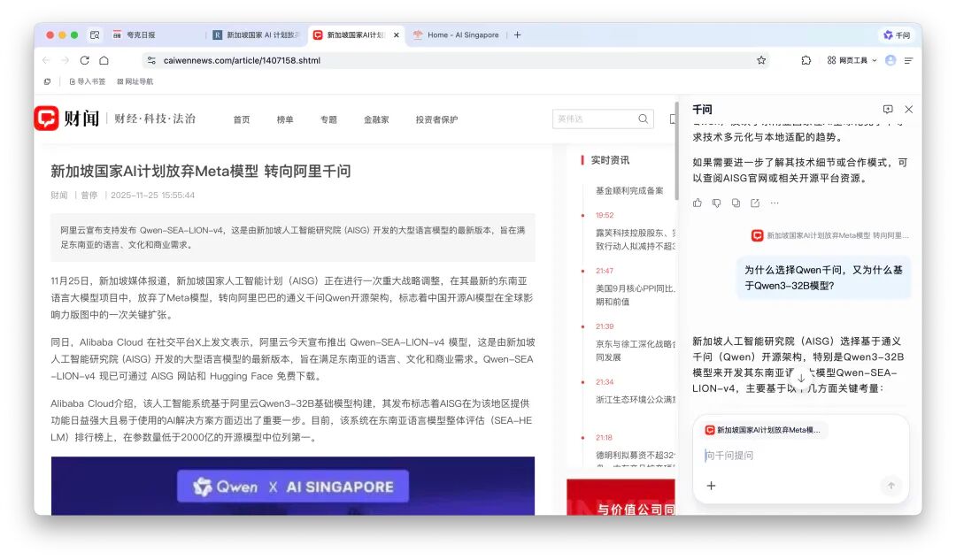Give the Qwen answer a thumbs up

tap(698, 203)
